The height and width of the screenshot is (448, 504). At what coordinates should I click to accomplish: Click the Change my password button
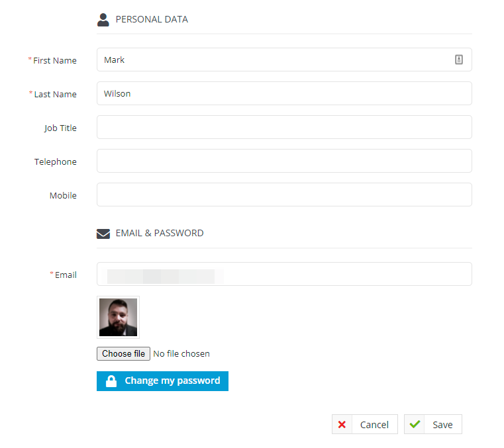[162, 381]
